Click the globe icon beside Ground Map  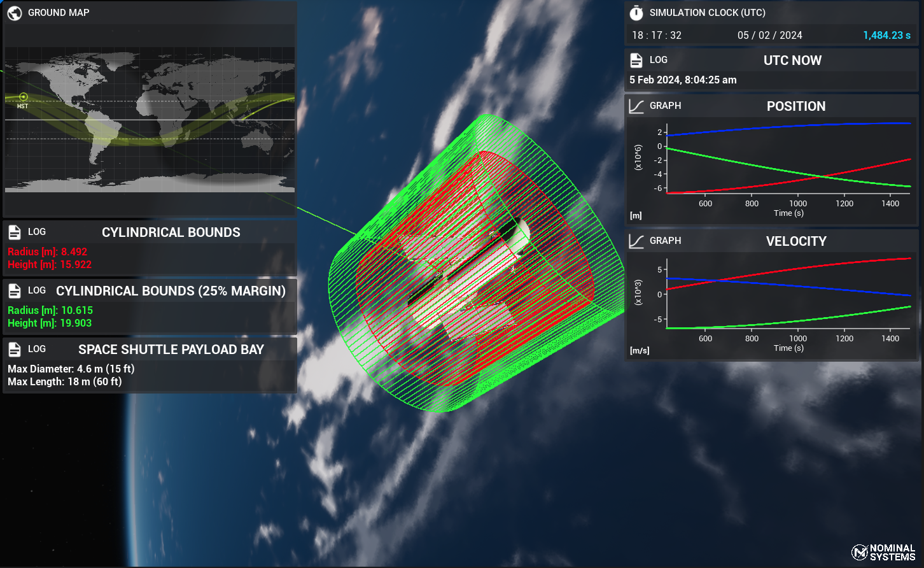pos(15,13)
